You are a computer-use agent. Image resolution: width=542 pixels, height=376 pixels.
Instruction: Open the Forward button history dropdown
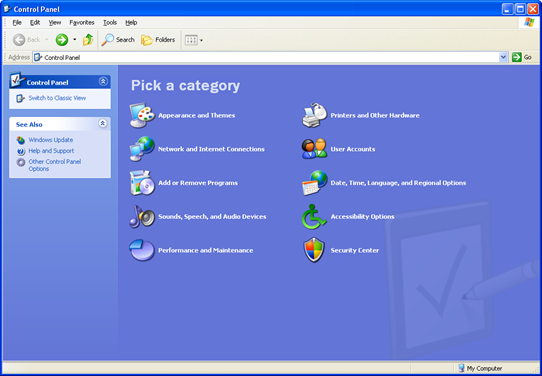(x=74, y=40)
